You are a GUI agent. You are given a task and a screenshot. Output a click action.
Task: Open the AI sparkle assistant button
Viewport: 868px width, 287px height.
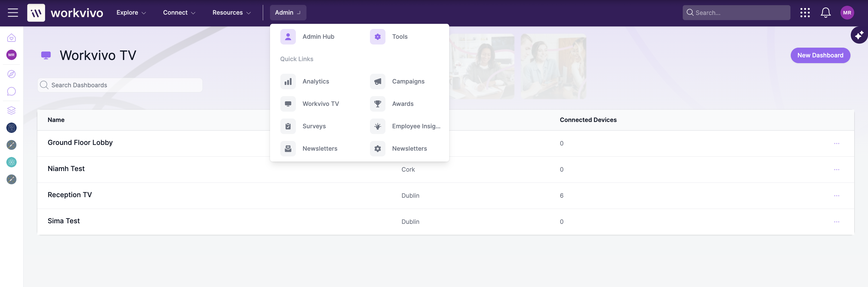[x=859, y=35]
